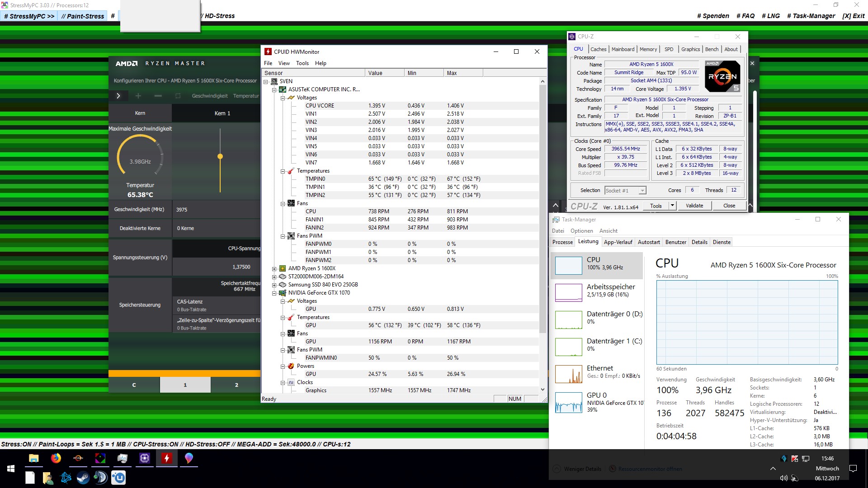This screenshot has height=488, width=868.
Task: Toggle HD-Stress in StressMyPC
Action: tap(220, 16)
